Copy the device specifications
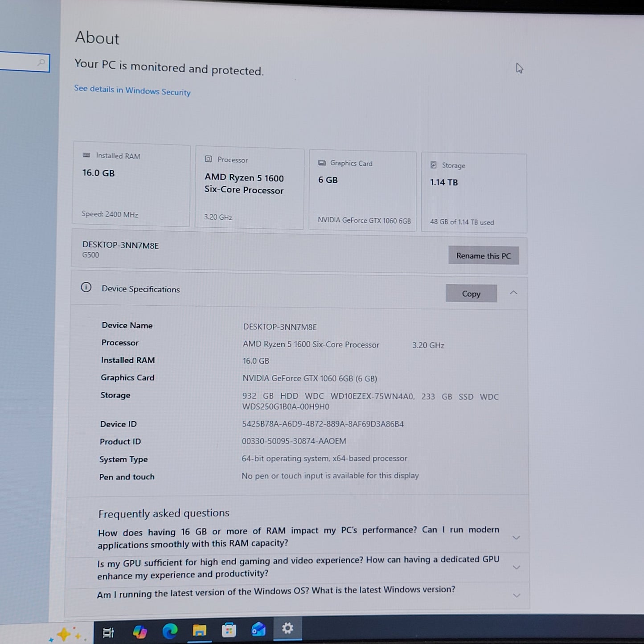The image size is (644, 644). 471,294
